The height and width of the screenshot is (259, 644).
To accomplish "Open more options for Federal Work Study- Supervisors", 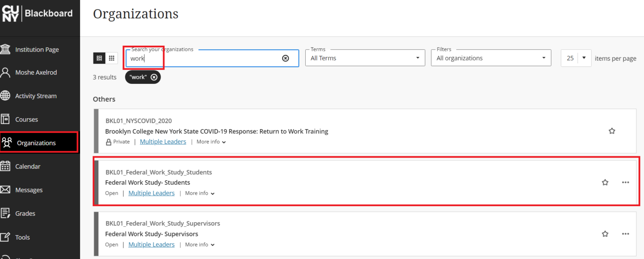I will (x=626, y=234).
